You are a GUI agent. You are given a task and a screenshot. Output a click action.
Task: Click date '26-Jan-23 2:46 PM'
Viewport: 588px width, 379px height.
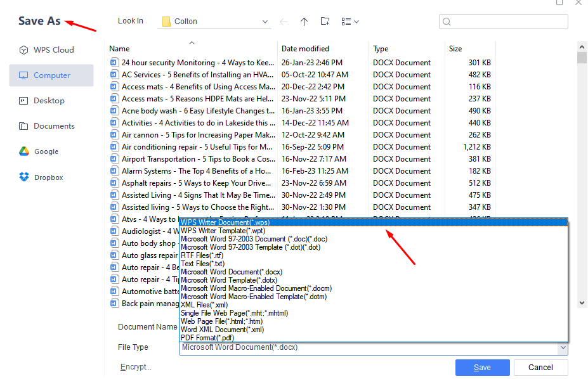(312, 63)
